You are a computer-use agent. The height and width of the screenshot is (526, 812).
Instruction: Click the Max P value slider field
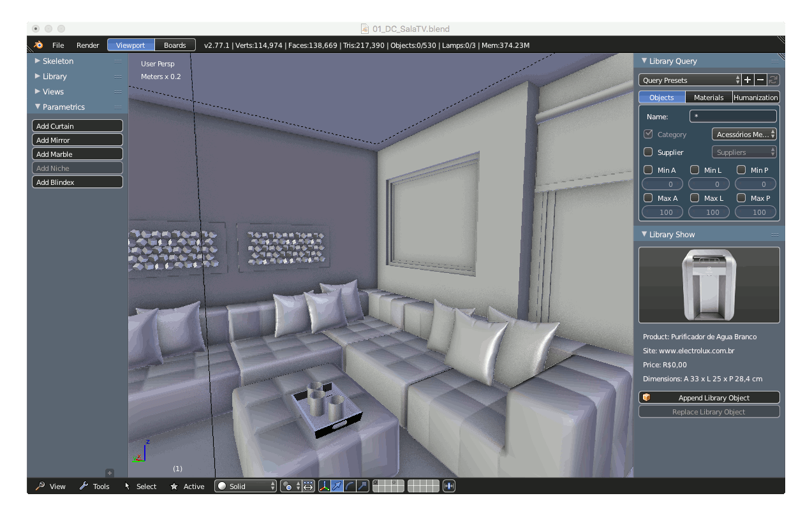755,212
